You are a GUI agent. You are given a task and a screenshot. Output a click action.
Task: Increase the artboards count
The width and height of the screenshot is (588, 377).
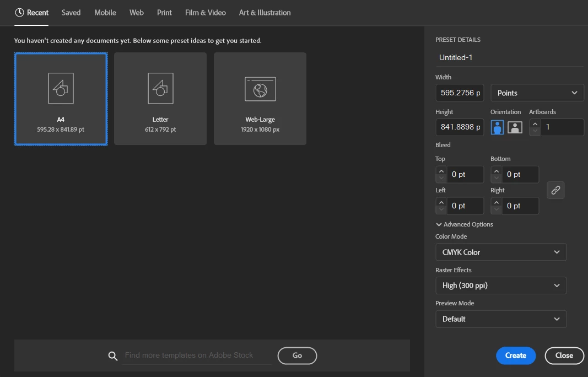click(x=535, y=124)
